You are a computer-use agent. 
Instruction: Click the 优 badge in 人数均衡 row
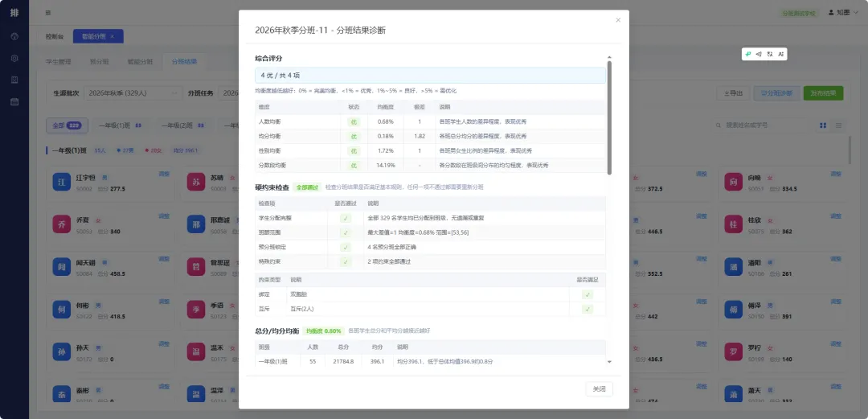[x=354, y=121]
